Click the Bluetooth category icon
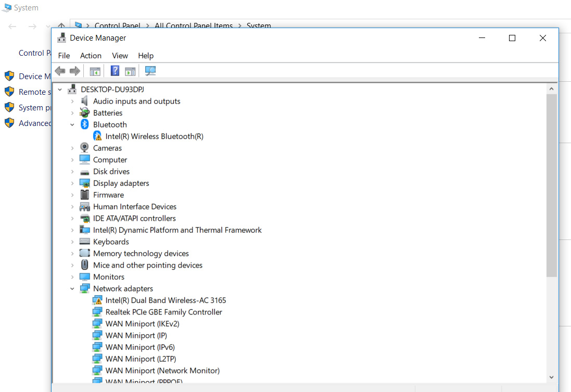Viewport: 571px width, 392px height. (84, 124)
